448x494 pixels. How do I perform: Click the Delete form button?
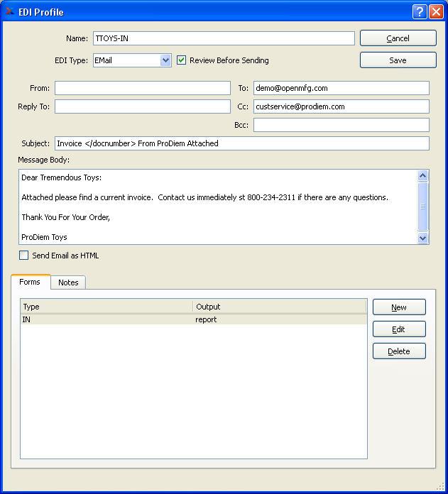[x=399, y=351]
